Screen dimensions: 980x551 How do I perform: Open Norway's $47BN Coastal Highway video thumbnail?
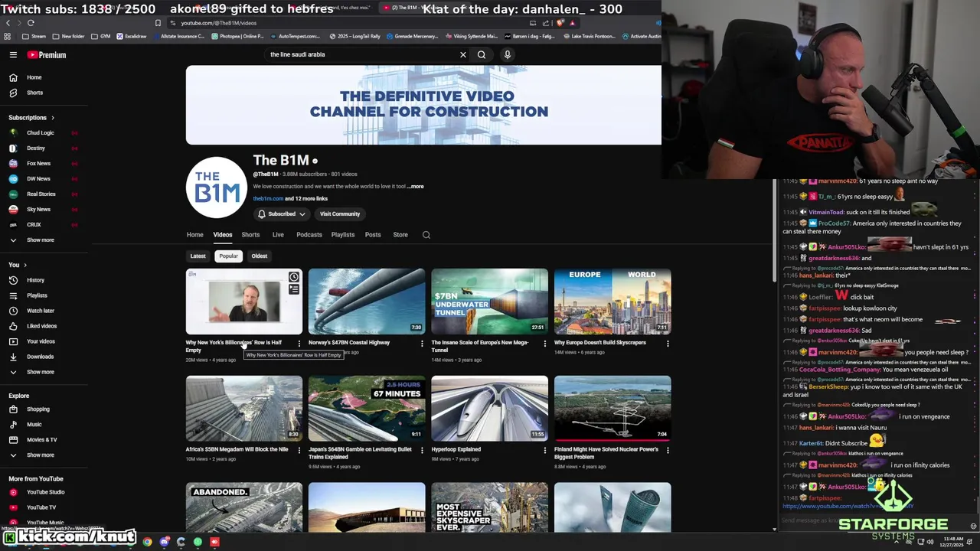point(367,302)
